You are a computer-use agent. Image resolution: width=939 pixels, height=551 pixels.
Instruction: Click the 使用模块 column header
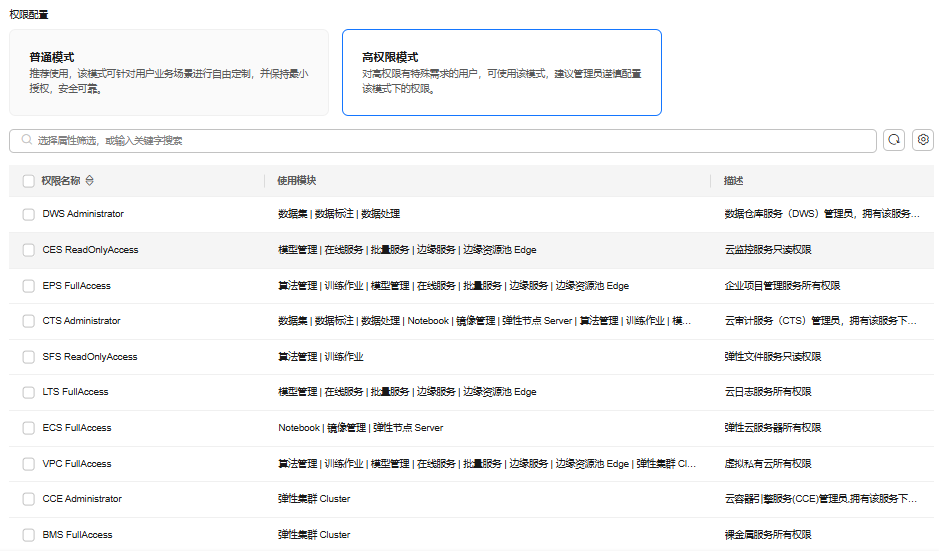coord(297,181)
